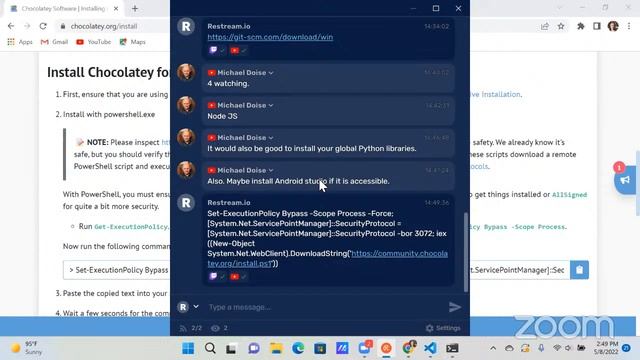Open taskbar Search
This screenshot has width=640, height=360.
click(210, 348)
